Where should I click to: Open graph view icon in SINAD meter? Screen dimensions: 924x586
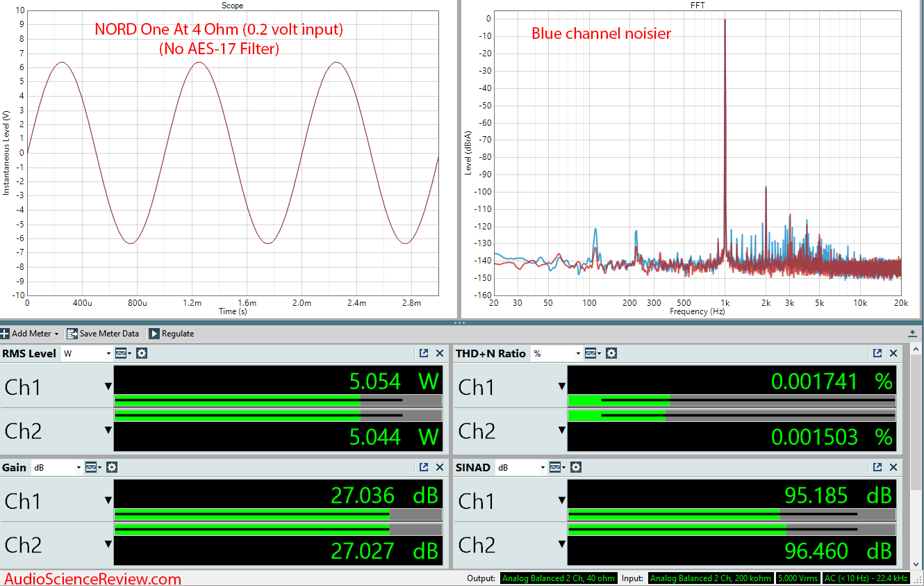coord(556,467)
